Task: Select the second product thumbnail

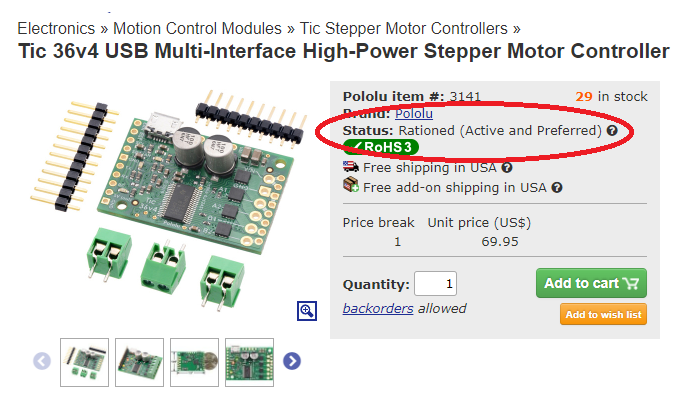Action: 139,360
